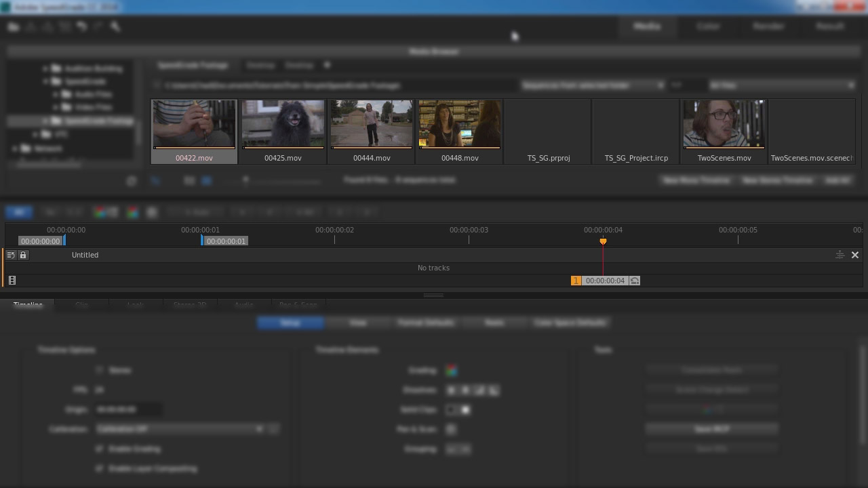Viewport: 868px width, 488px height.
Task: Expand the Network tree item
Action: coord(16,148)
